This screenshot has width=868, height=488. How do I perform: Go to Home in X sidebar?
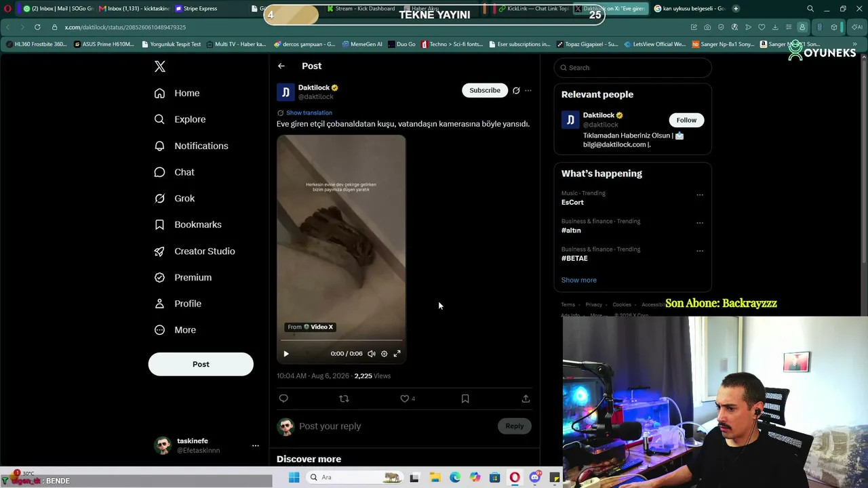point(177,93)
